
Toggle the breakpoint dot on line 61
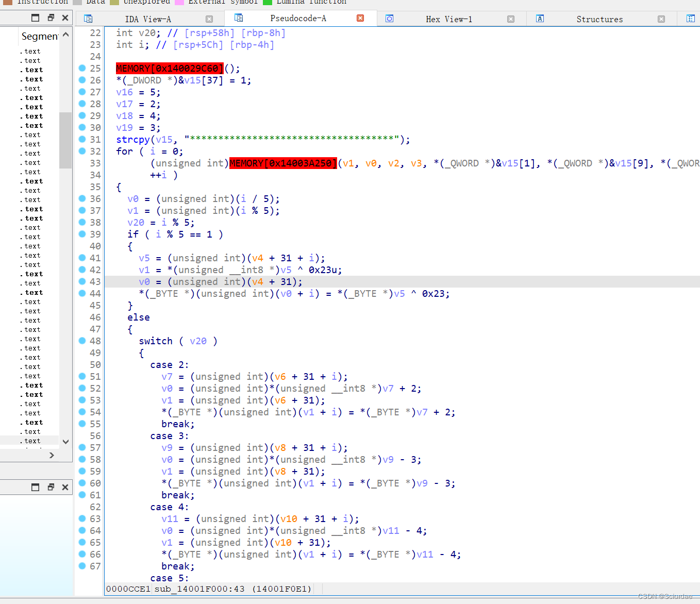[x=82, y=495]
